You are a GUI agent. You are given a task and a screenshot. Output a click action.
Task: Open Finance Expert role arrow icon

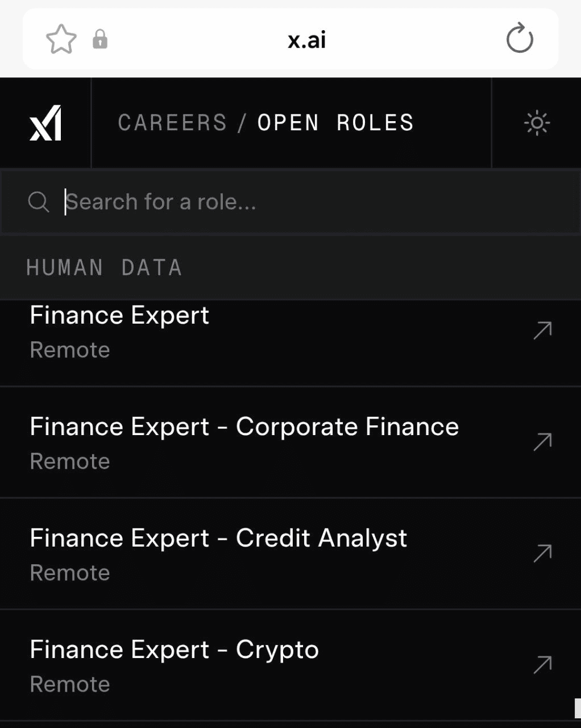click(x=542, y=330)
